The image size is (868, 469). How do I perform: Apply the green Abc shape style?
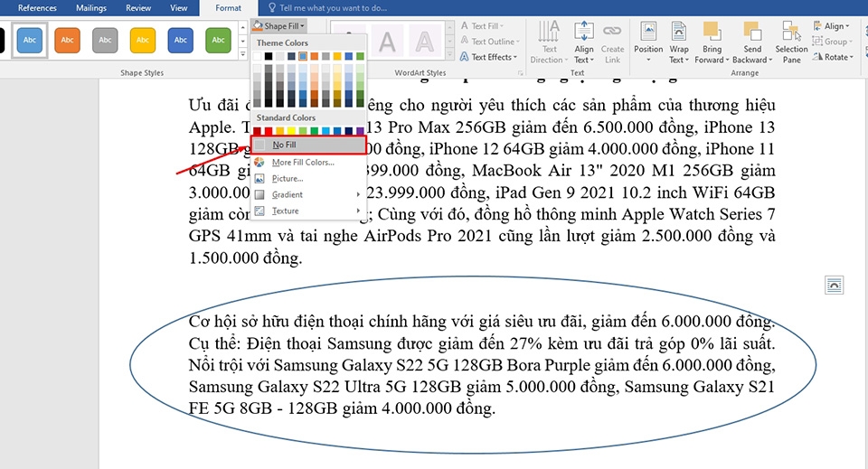218,40
